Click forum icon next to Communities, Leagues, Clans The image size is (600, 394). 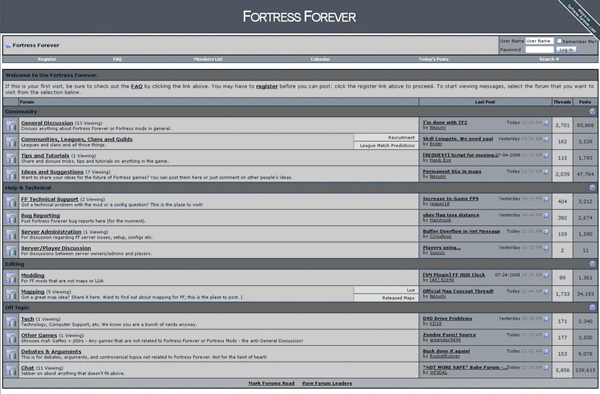tap(11, 142)
